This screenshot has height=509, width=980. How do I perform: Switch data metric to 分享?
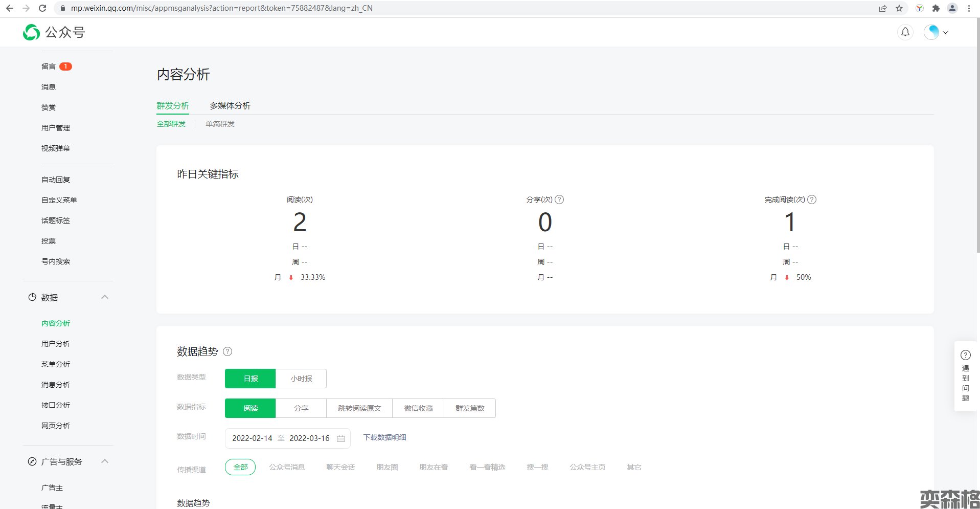point(301,408)
